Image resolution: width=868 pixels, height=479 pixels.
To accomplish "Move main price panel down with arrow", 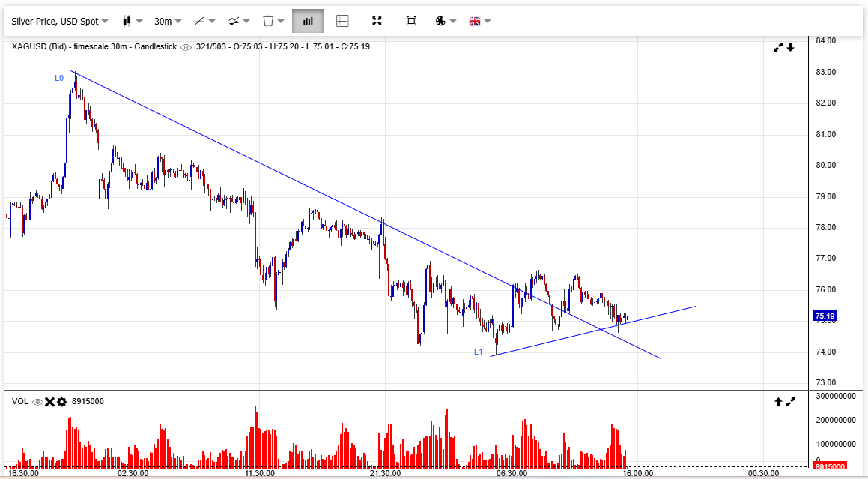I will coord(790,47).
